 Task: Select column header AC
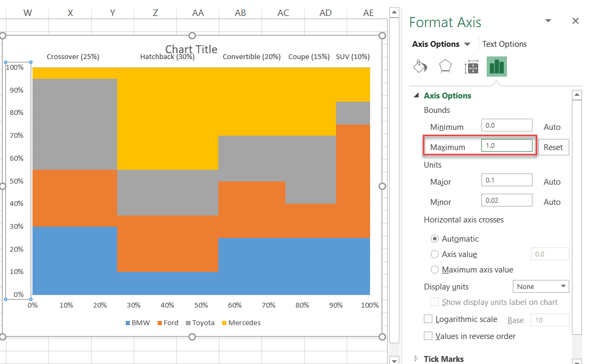[x=283, y=13]
